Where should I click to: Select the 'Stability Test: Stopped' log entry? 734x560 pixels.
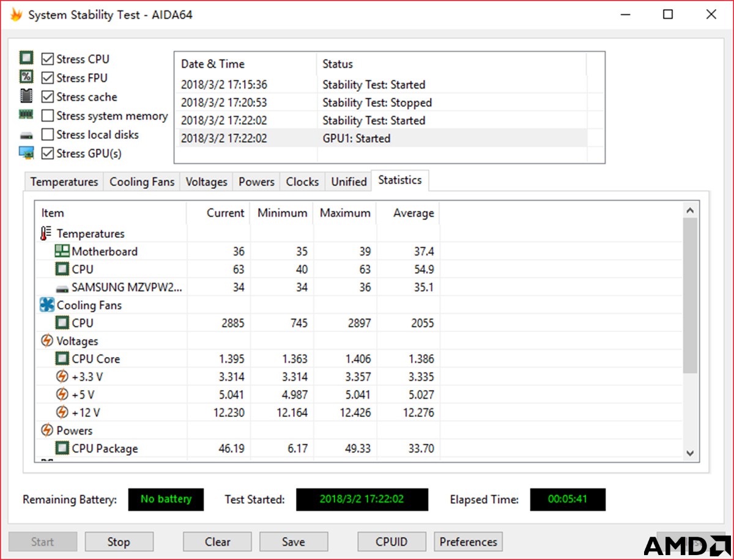pos(377,103)
